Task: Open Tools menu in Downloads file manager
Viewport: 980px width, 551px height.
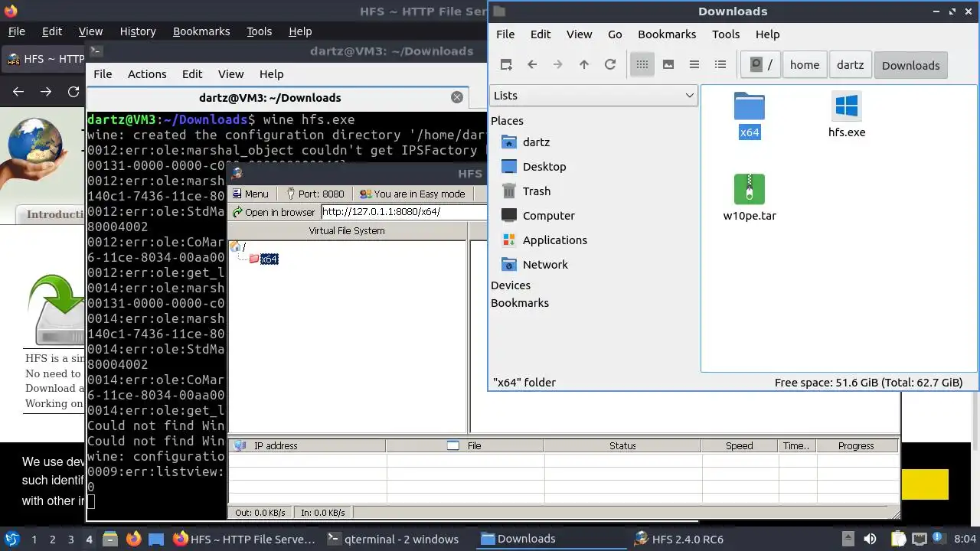Action: 726,34
